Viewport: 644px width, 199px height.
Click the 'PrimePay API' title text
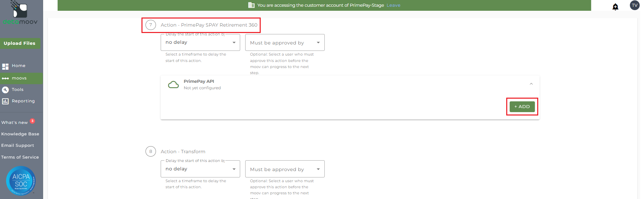pyautogui.click(x=199, y=81)
